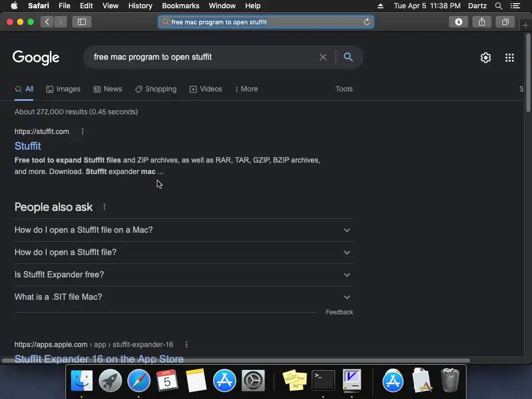Clear the Google search box with X

(x=323, y=57)
